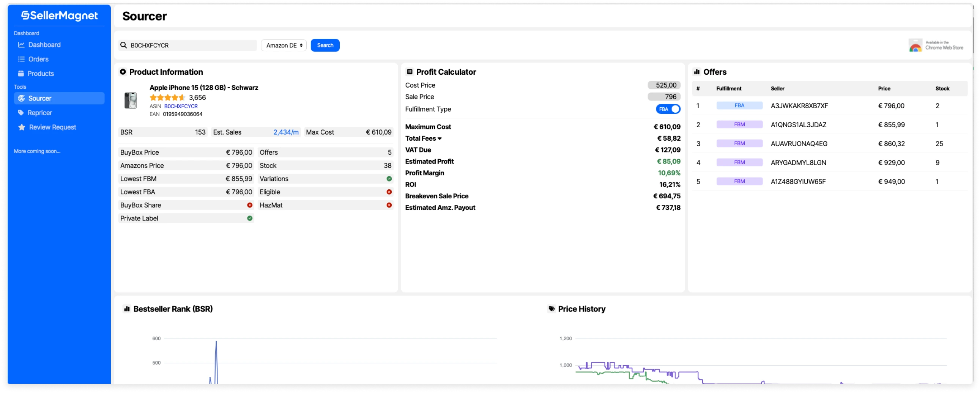The height and width of the screenshot is (393, 980).
Task: Click the search magnifier icon
Action: coord(124,45)
